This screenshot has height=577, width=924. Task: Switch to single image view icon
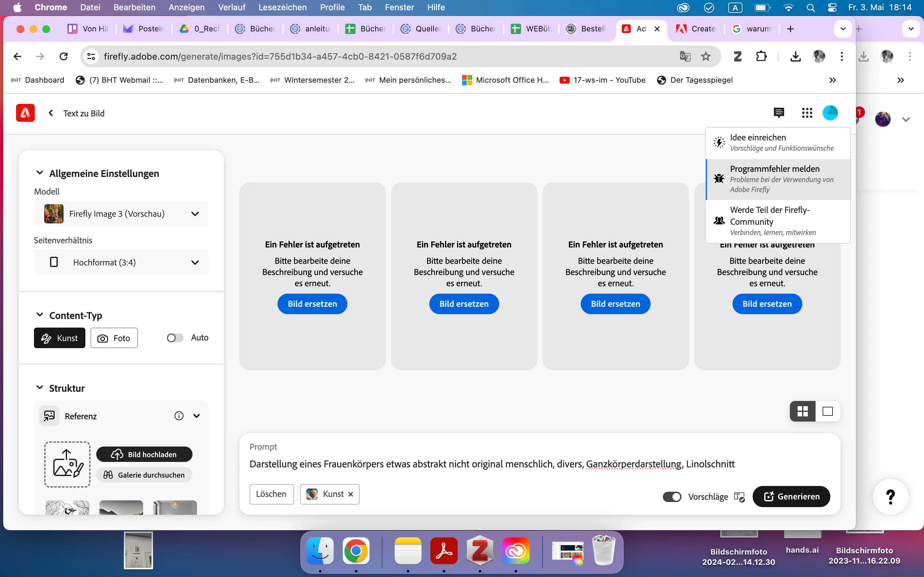(x=827, y=411)
